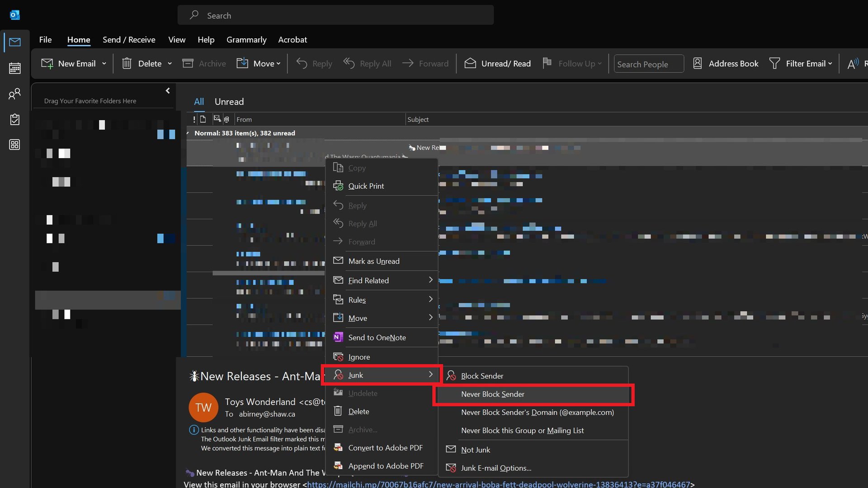
Task: Open the Acrobat ribbon tab
Action: pyautogui.click(x=292, y=40)
